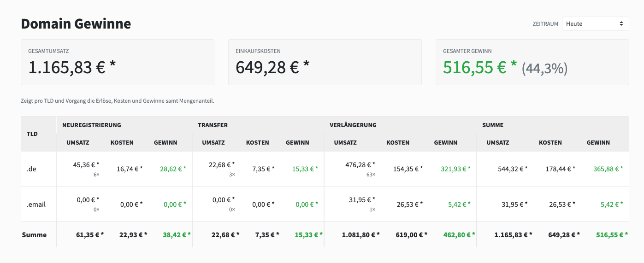Click the .de Neuregistrierung Gewinn 28,62 €
Screen dimensions: 644x263
click(173, 169)
